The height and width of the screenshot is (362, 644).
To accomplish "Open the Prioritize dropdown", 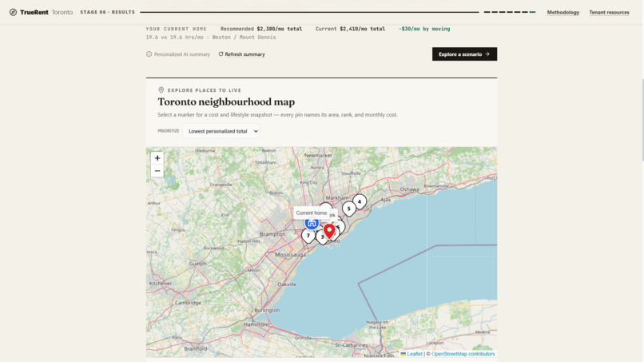I will tap(221, 131).
